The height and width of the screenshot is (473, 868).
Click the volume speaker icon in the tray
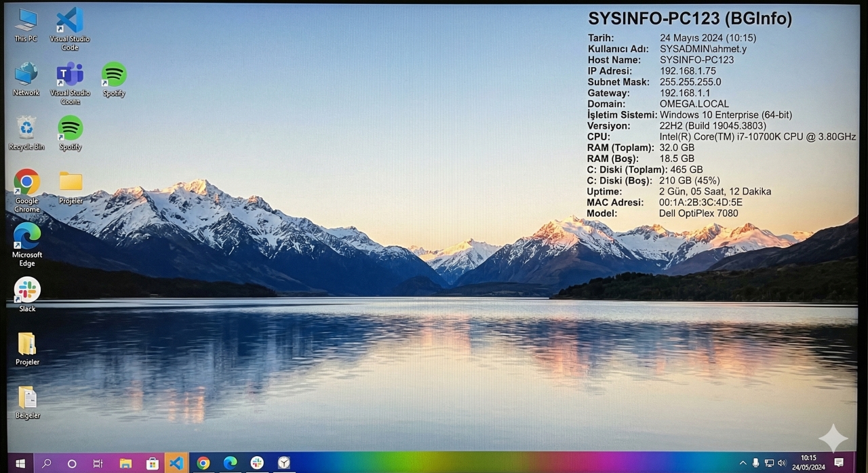781,463
